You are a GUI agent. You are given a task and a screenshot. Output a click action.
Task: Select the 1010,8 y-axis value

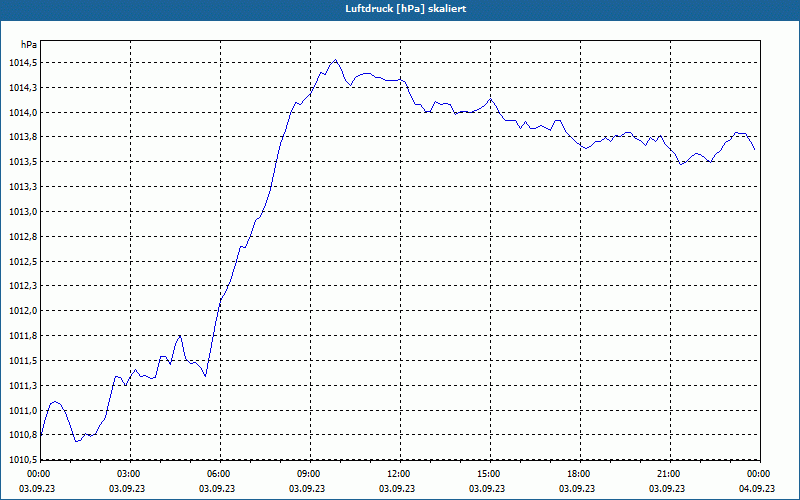23,435
